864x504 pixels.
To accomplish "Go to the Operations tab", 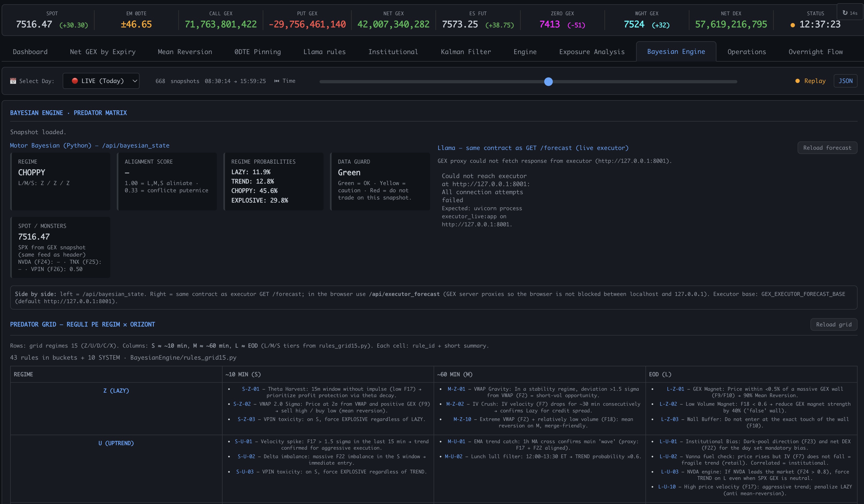I will pos(747,52).
